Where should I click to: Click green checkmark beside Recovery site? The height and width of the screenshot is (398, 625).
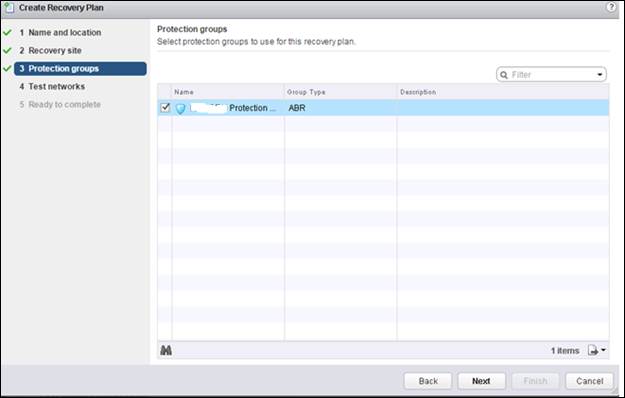[x=8, y=50]
